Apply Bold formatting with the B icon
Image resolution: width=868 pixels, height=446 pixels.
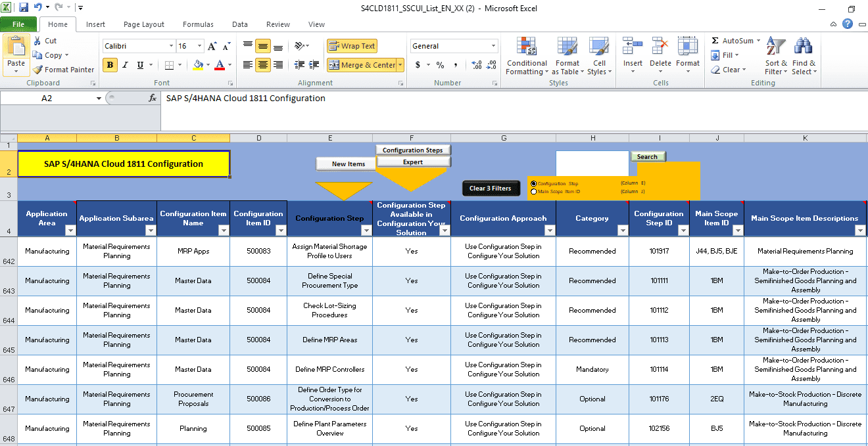(110, 65)
